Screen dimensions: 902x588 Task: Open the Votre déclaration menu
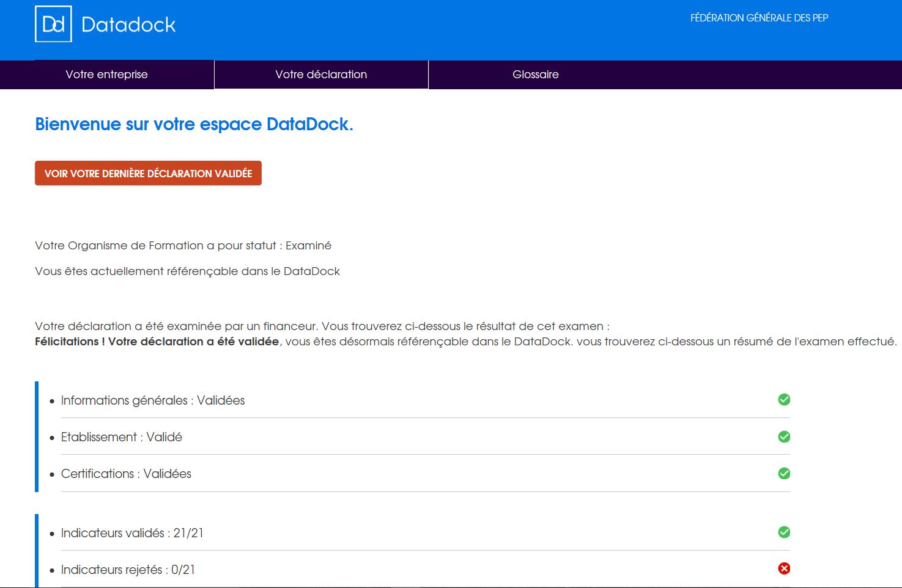coord(321,75)
